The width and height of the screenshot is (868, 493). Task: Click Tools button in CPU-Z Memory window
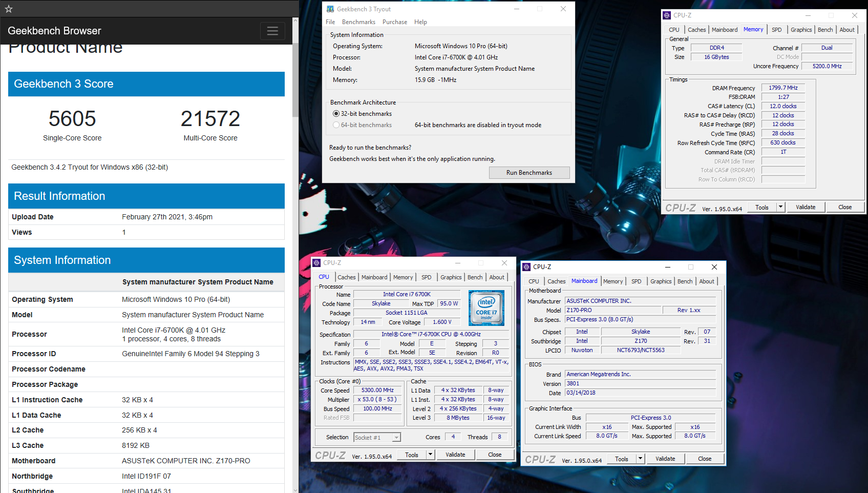[x=762, y=207]
